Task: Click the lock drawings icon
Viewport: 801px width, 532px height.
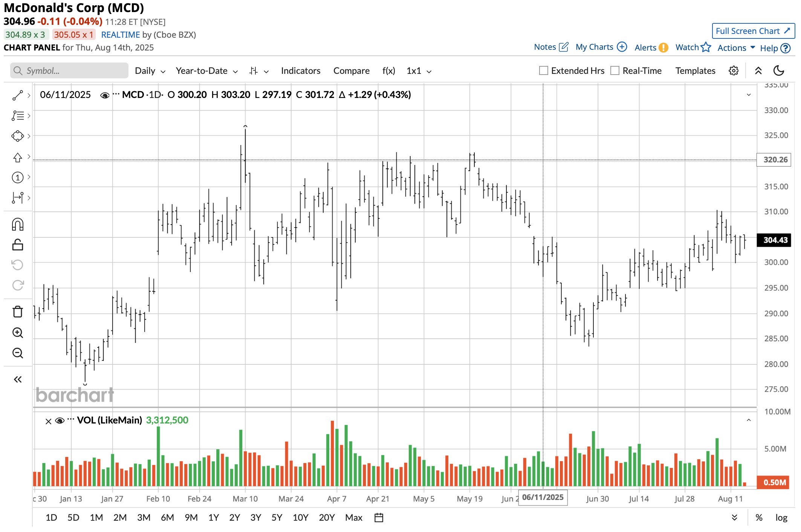Action: [17, 245]
